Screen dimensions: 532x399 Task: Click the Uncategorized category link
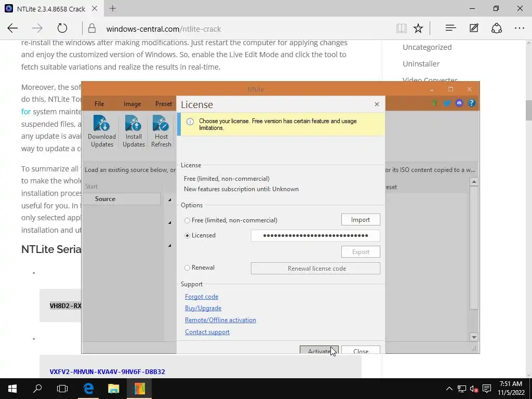coord(427,47)
